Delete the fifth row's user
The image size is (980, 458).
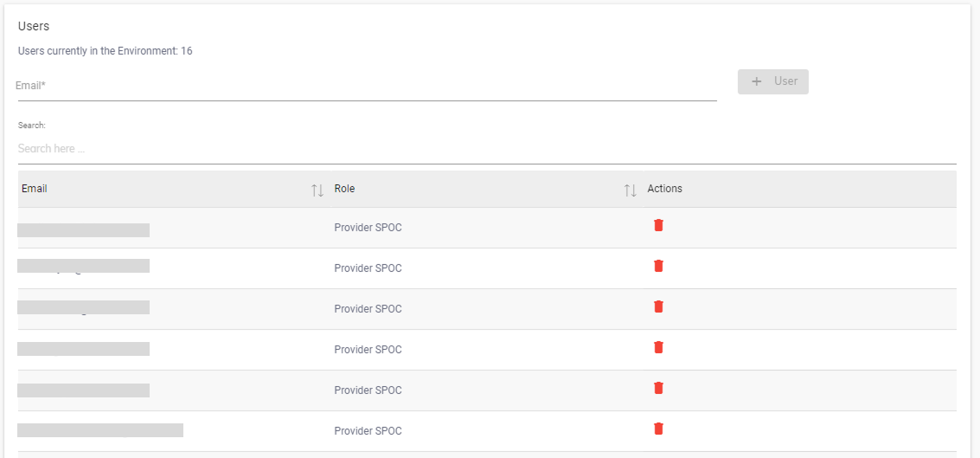658,388
